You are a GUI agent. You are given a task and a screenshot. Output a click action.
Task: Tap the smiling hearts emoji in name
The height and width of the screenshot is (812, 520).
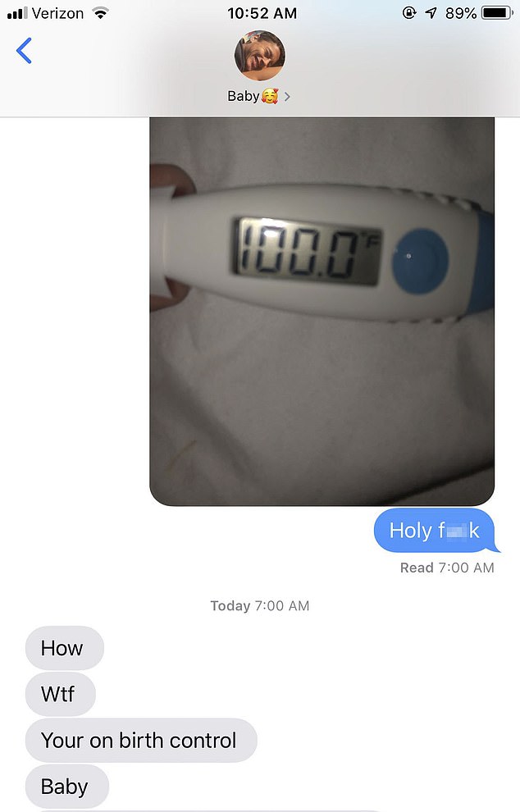click(270, 96)
